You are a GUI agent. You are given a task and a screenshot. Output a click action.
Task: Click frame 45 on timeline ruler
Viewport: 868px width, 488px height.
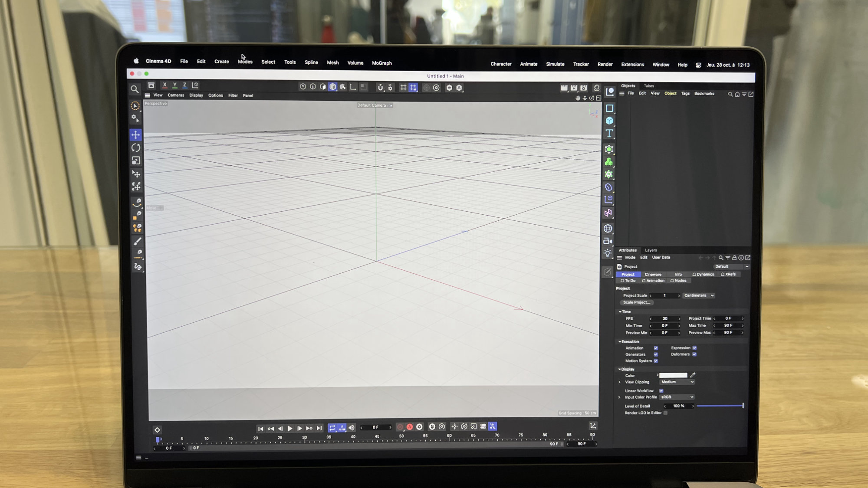(x=377, y=437)
